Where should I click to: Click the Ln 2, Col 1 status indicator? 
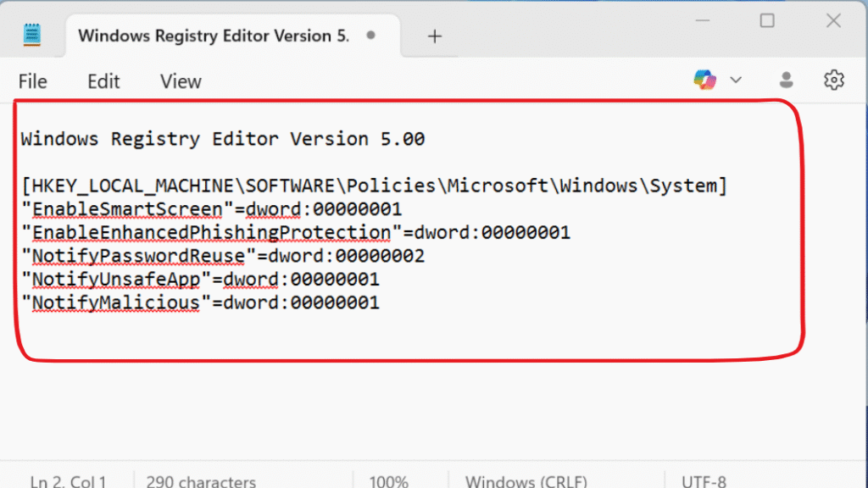(68, 482)
